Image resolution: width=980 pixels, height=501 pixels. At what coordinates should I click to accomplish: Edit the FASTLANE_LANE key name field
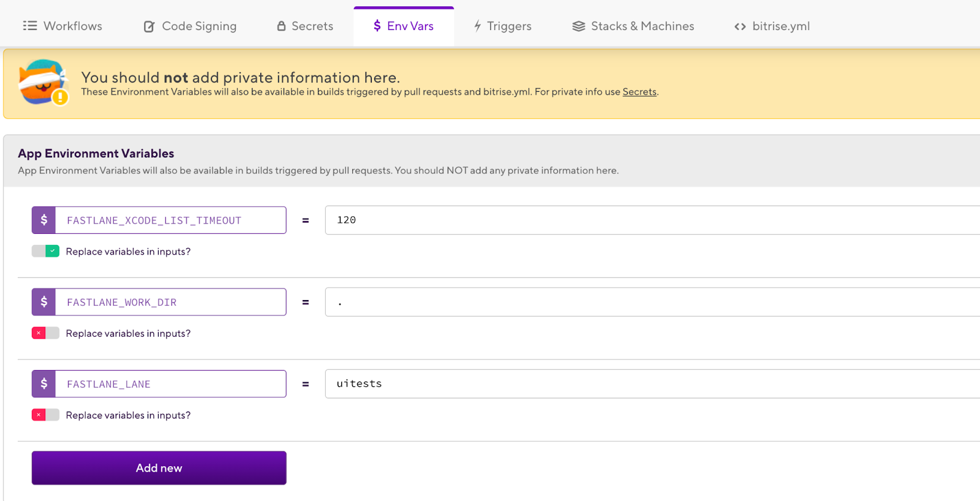point(170,384)
